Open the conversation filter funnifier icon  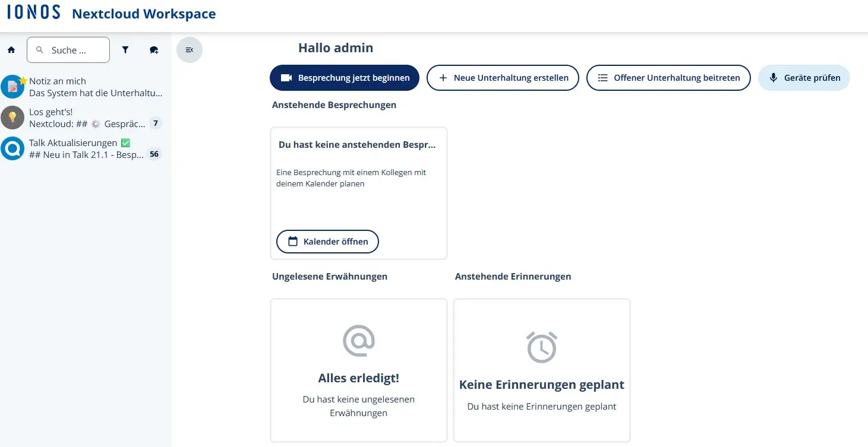(125, 50)
